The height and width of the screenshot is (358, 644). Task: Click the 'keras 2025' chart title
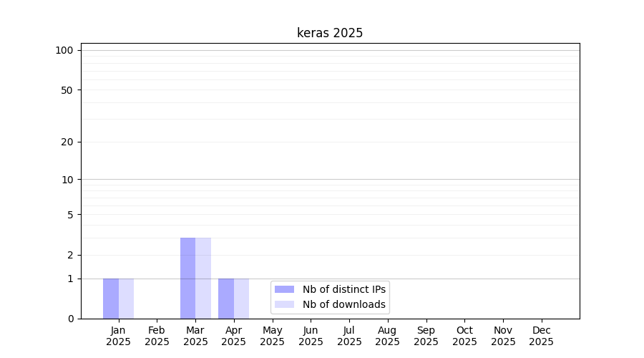pos(330,33)
